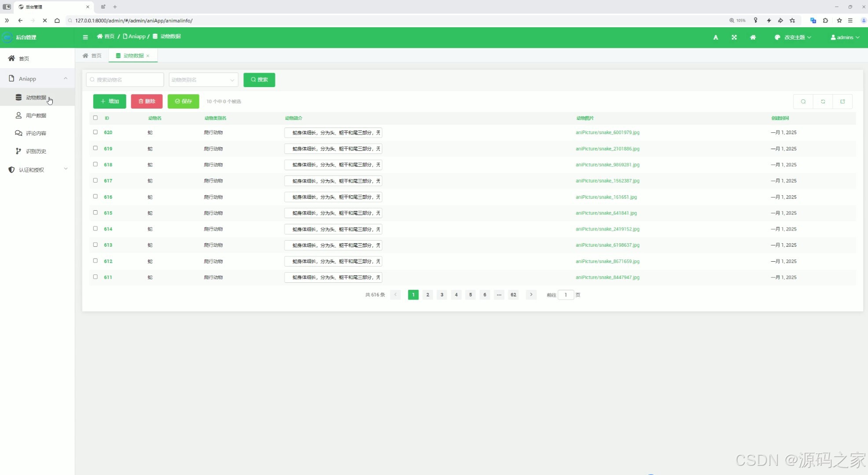This screenshot has height=475, width=868.
Task: Select the checkbox for row 620
Action: 95,132
